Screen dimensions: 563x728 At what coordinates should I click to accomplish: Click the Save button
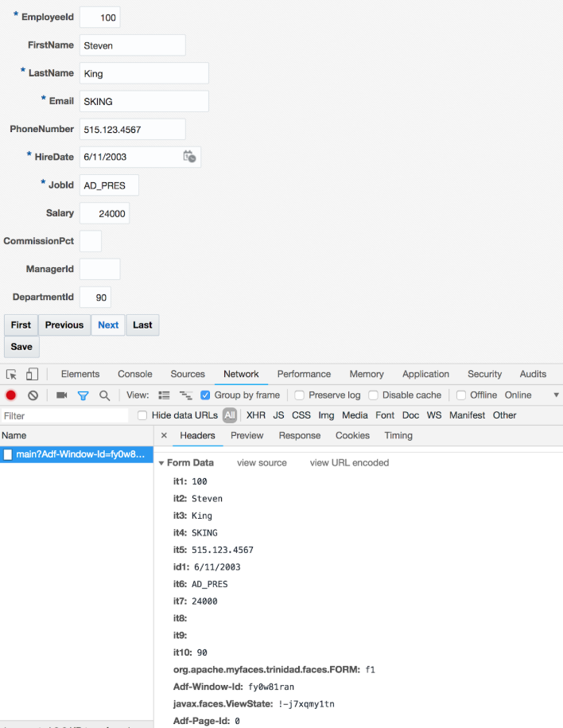[x=21, y=347]
